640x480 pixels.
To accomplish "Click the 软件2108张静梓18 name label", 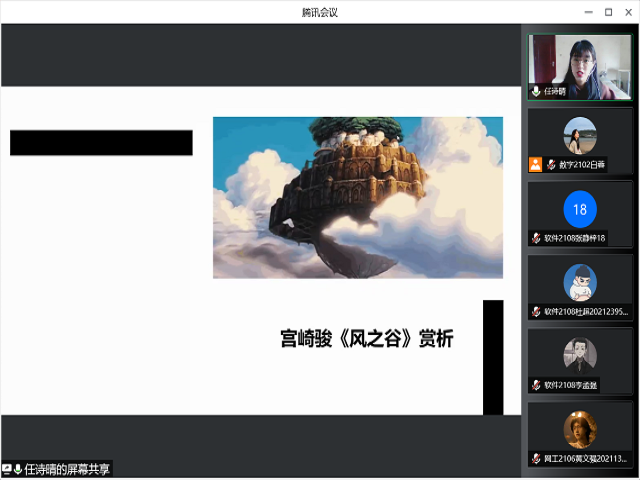I will (574, 238).
